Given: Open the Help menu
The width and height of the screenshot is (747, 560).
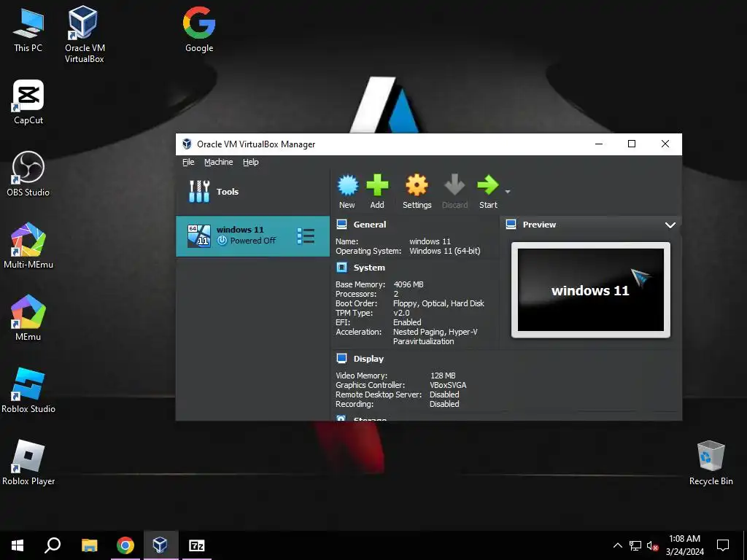Looking at the screenshot, I should (251, 162).
